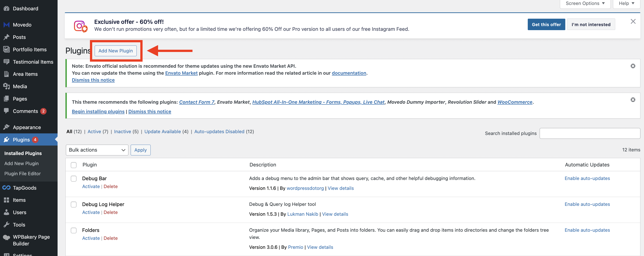
Task: Open the Bulk actions dropdown
Action: coord(97,150)
